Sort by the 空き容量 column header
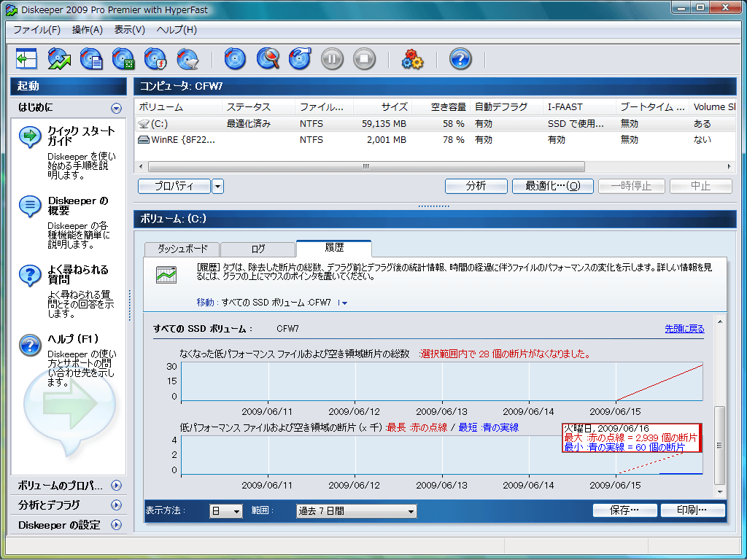Viewport: 747px width, 560px height. pos(441,107)
